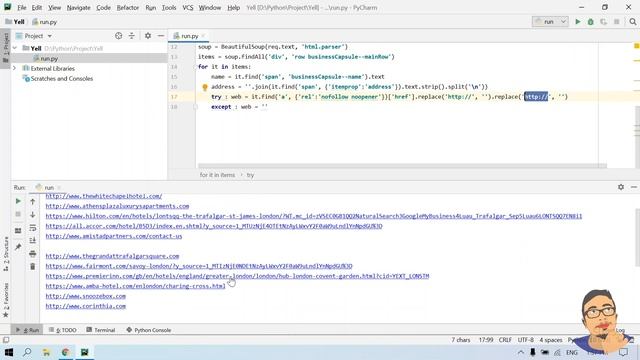Open the Favorites side tool window

point(6,300)
